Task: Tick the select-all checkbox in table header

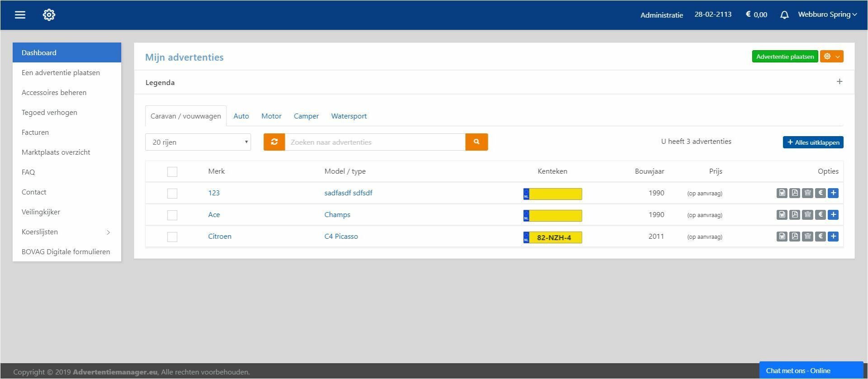Action: [x=172, y=172]
